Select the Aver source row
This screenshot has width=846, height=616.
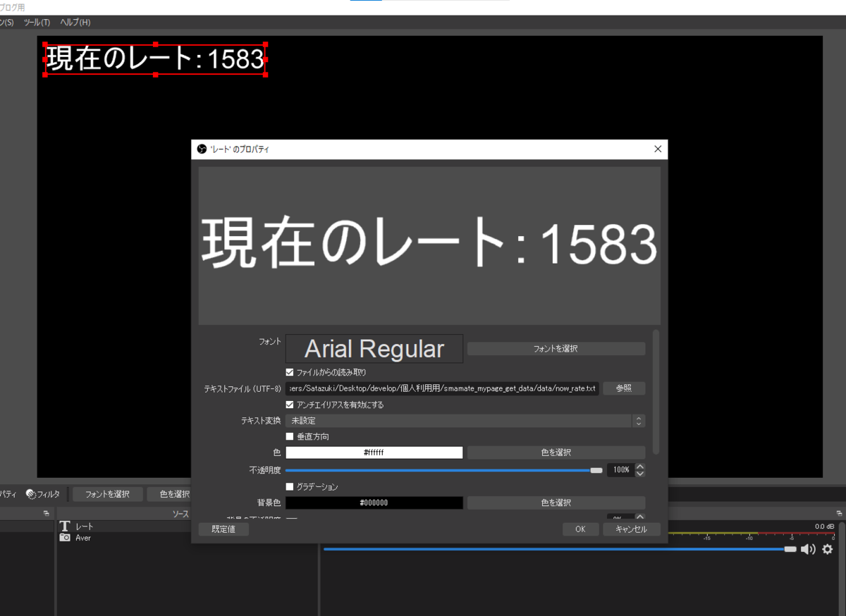(124, 538)
